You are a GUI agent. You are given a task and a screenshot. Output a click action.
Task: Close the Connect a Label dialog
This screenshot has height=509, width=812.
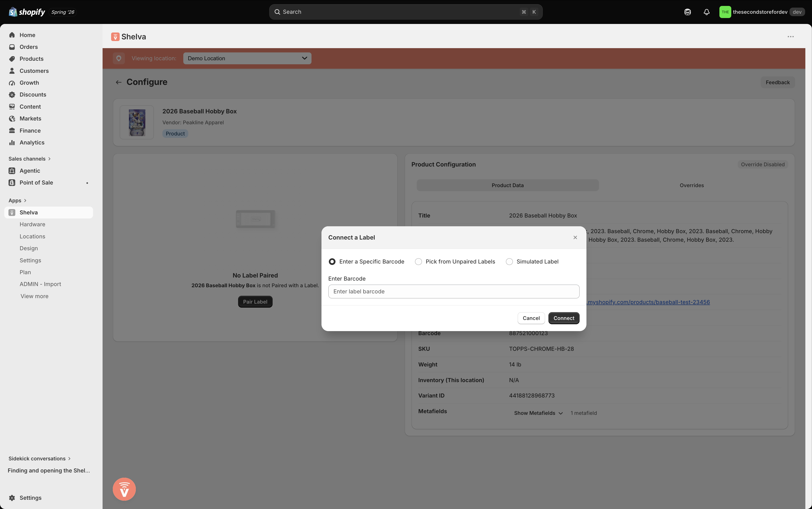575,237
